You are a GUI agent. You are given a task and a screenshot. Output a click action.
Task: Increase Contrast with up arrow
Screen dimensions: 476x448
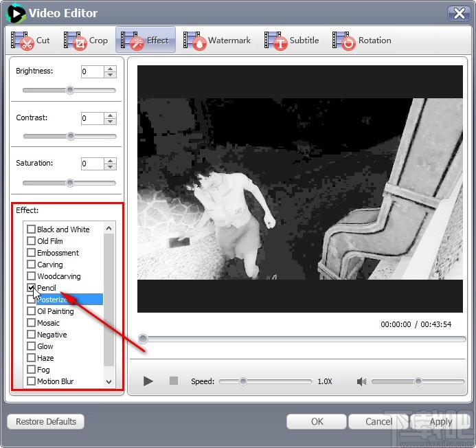(110, 115)
